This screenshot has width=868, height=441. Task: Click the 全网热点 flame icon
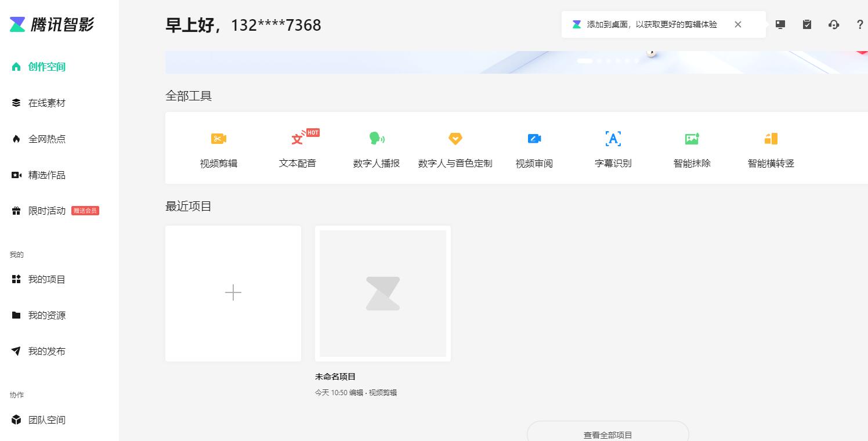click(16, 139)
